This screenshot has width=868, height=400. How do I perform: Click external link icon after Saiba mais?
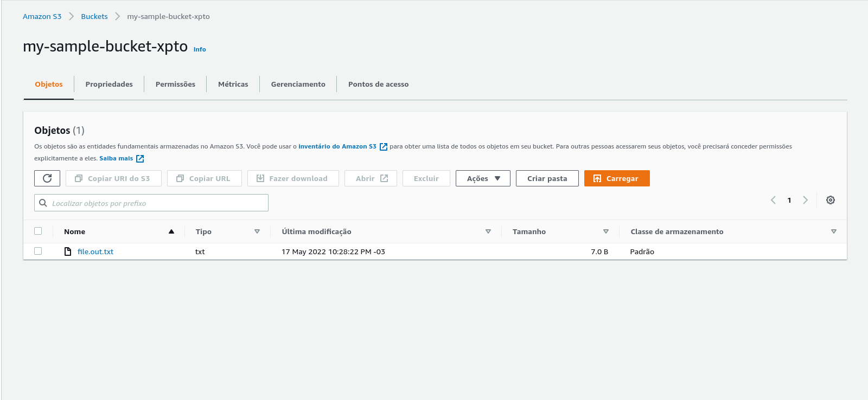pos(140,159)
